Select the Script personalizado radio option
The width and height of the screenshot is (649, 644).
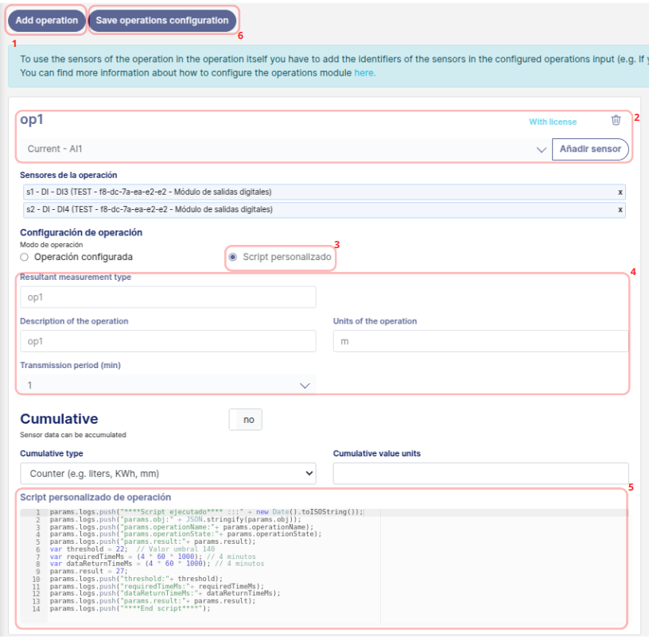232,258
